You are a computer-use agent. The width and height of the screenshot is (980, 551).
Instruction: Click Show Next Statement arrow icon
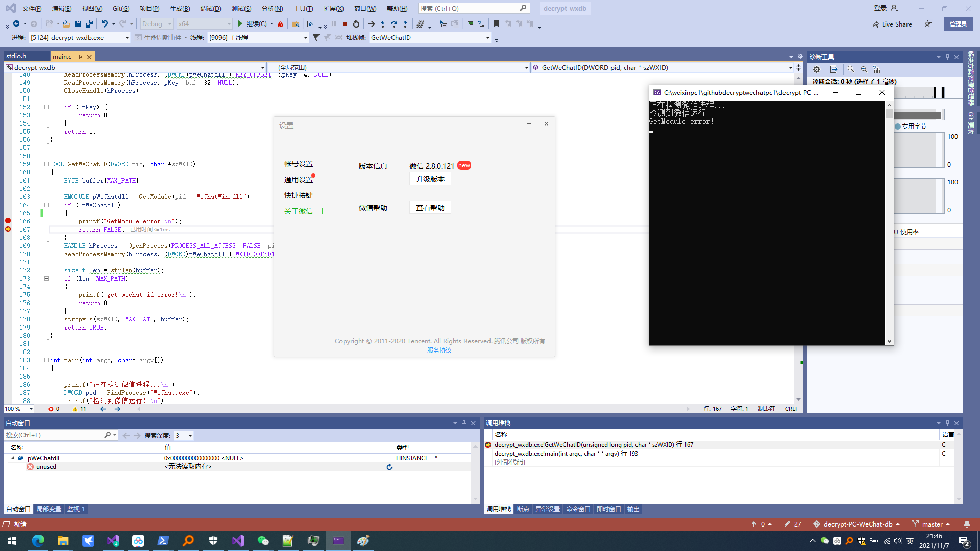(372, 24)
